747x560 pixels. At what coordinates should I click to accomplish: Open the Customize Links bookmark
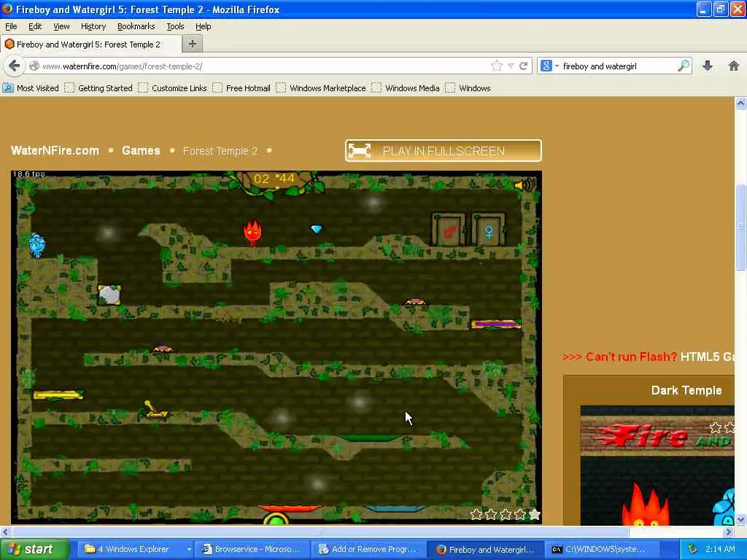pyautogui.click(x=172, y=88)
